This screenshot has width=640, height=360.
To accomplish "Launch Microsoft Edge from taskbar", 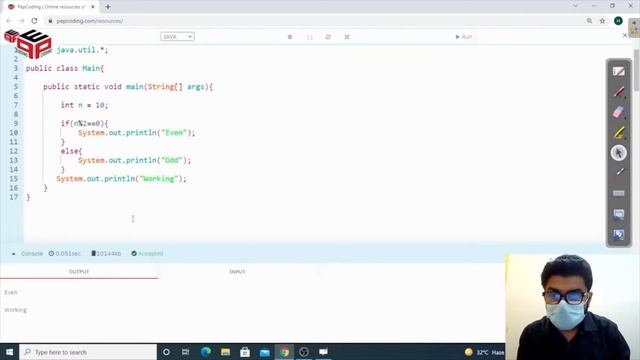I will coord(206,352).
